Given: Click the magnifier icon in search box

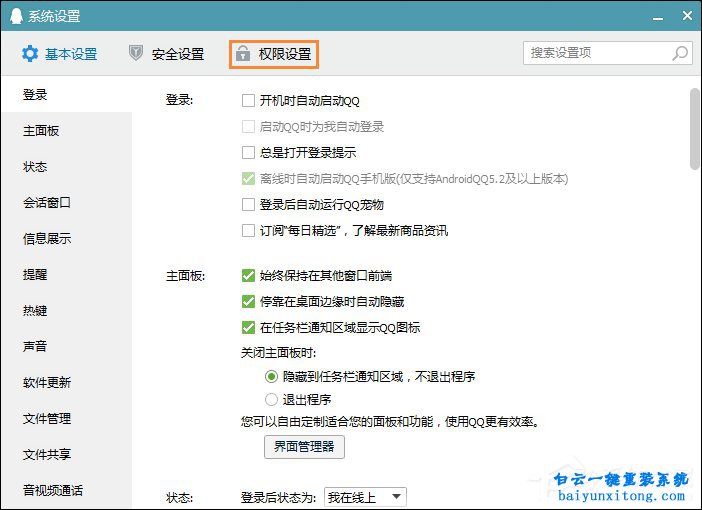Looking at the screenshot, I should [x=680, y=53].
